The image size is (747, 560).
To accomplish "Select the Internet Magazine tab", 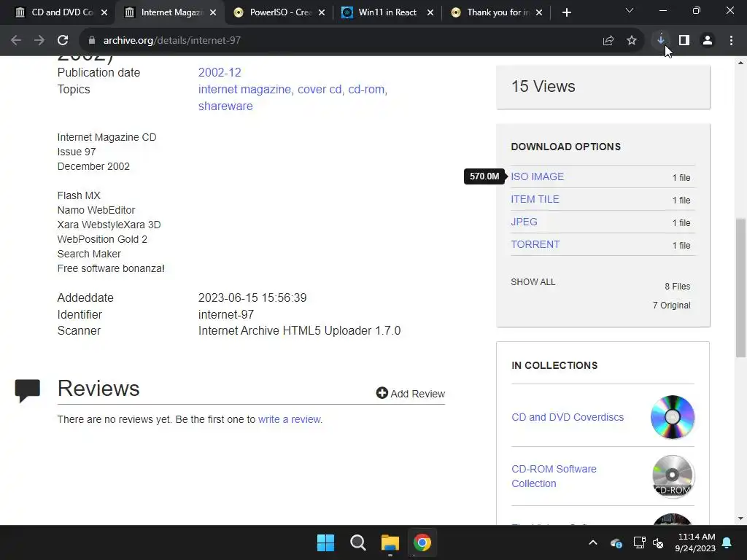I will click(169, 12).
